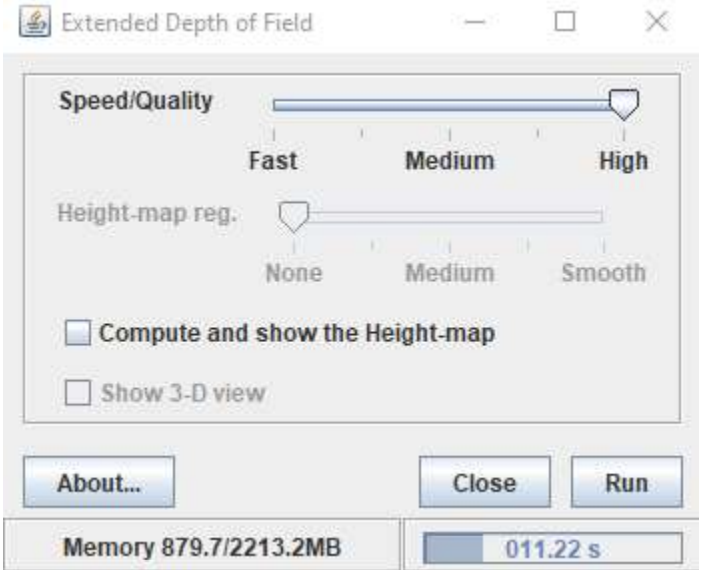
Task: Click the Extended Depth of Field title text
Action: [188, 22]
